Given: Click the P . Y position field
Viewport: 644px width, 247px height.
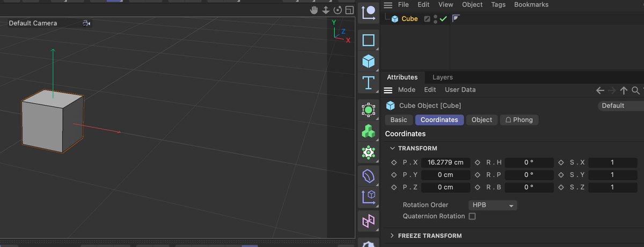Looking at the screenshot, I should point(446,175).
